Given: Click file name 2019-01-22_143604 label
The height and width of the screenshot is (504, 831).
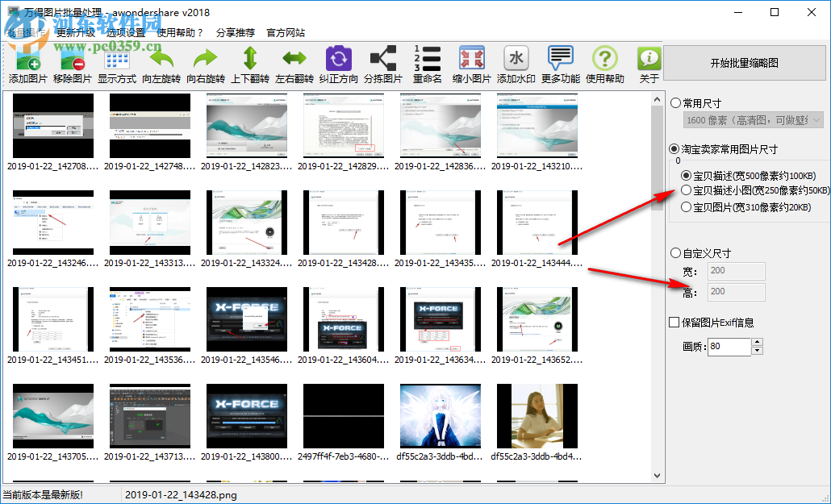Looking at the screenshot, I should coord(344,360).
